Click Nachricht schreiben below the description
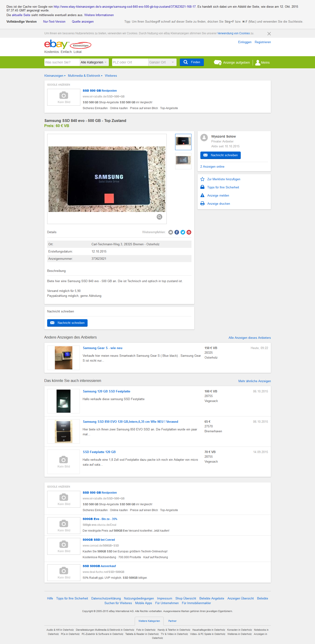Image resolution: width=315 pixels, height=644 pixels. [67, 323]
